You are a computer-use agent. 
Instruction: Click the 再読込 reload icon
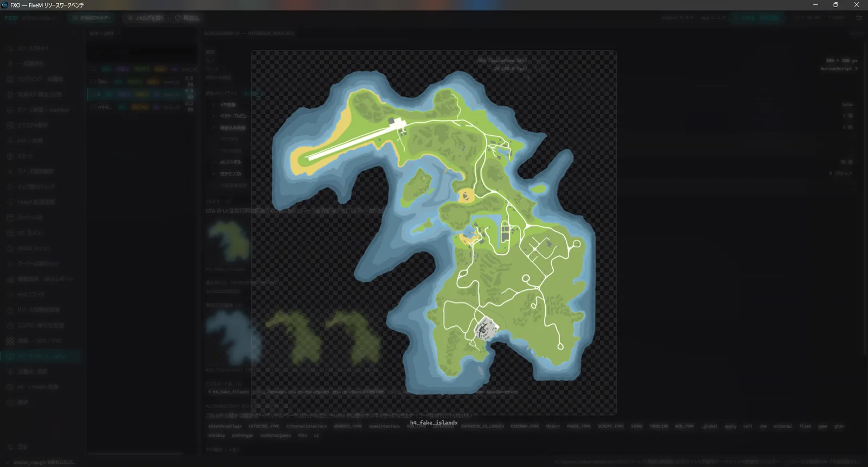[x=177, y=18]
